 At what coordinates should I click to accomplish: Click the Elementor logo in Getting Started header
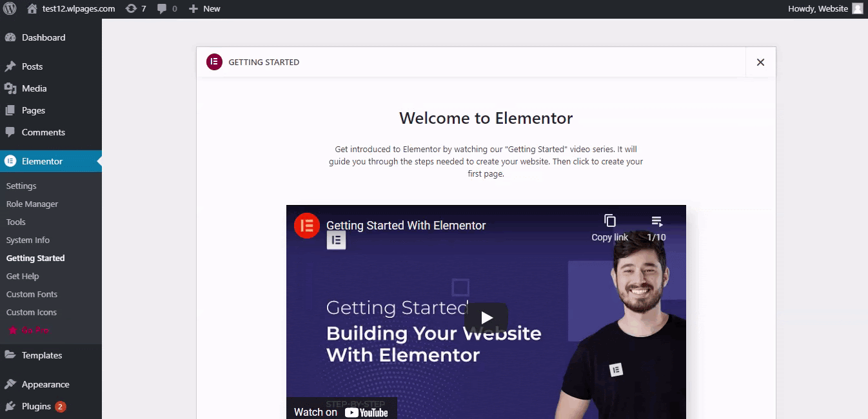(x=214, y=62)
